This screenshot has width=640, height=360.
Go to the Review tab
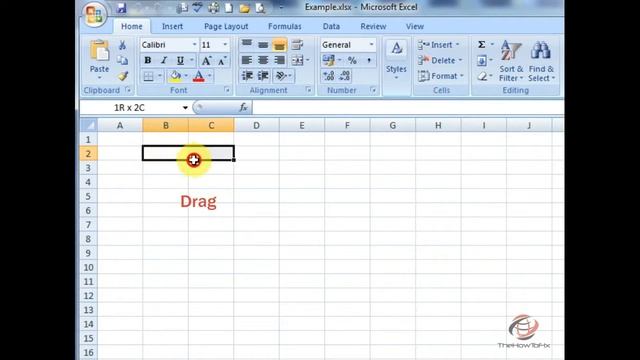tap(373, 27)
